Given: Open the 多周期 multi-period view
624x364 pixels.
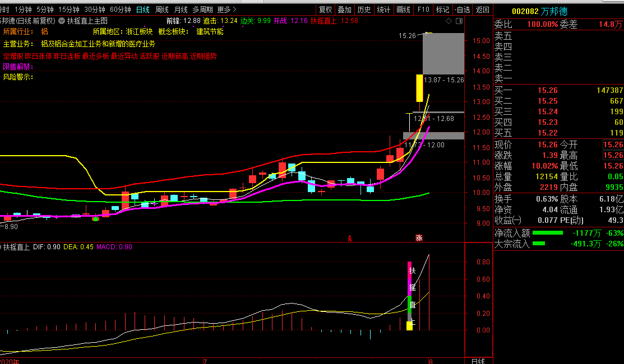Looking at the screenshot, I should [x=202, y=10].
